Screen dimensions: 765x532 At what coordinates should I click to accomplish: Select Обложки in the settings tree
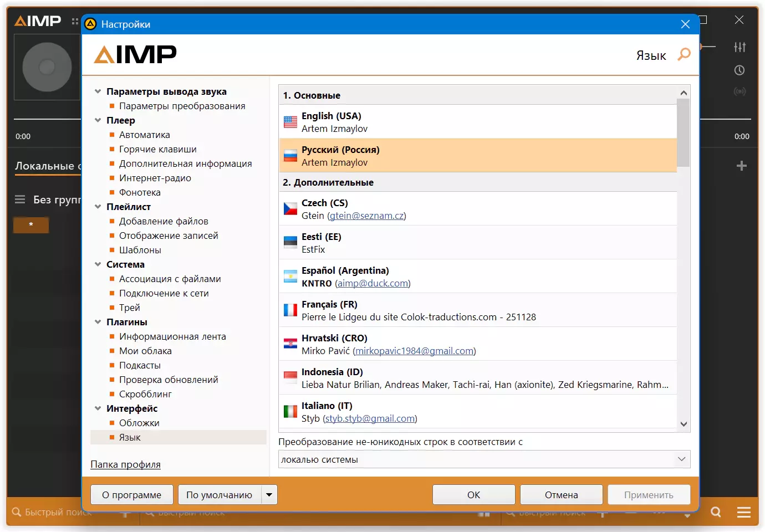[x=139, y=423]
